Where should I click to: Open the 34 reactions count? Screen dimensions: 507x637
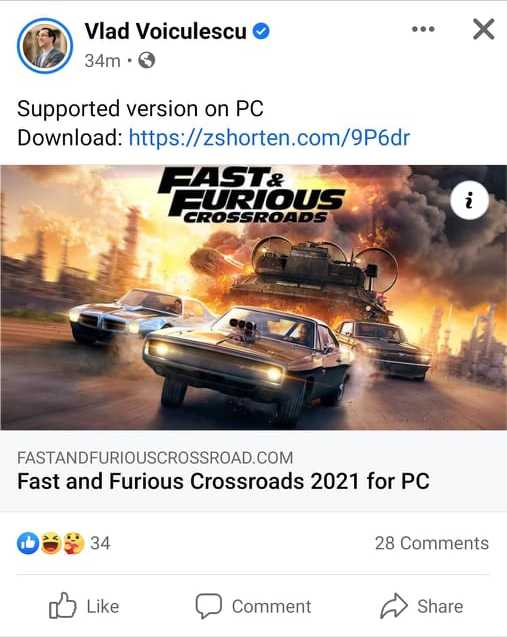[x=100, y=543]
